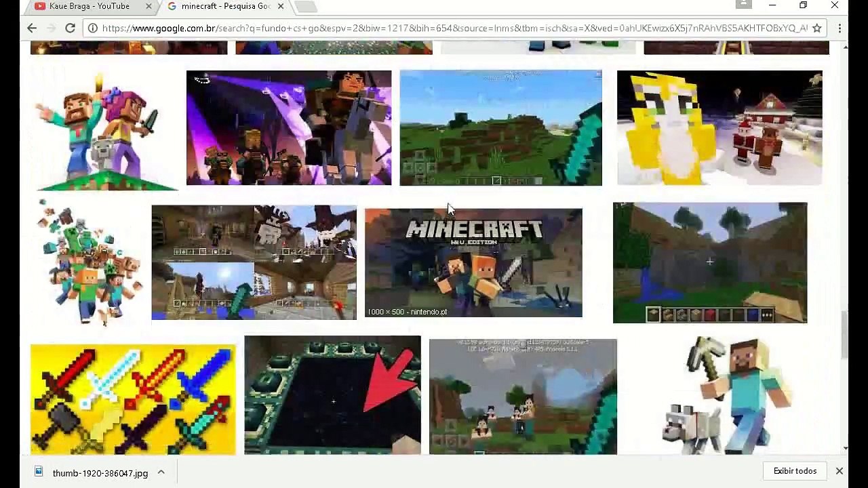The width and height of the screenshot is (868, 488).
Task: Open the purple Story Mode characters image
Action: click(289, 127)
